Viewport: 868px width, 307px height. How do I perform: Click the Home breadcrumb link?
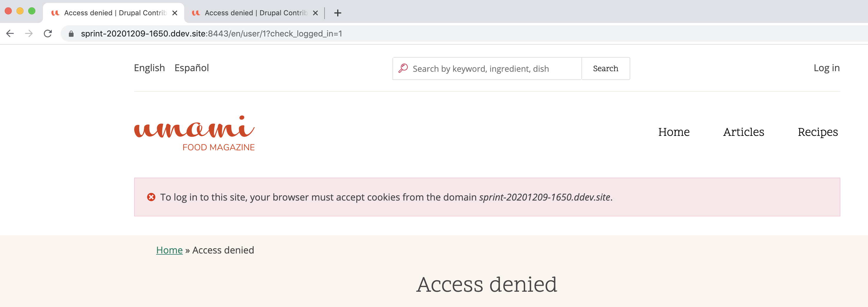(x=169, y=250)
